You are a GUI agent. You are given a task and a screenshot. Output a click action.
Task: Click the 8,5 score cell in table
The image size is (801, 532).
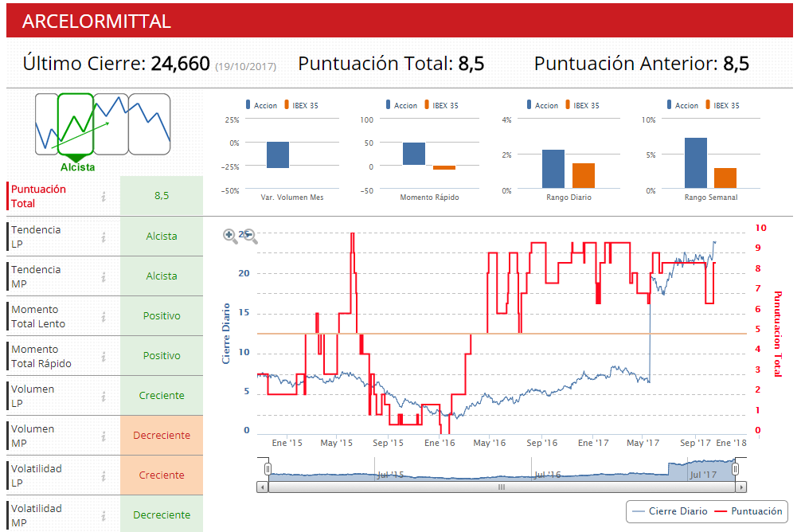pos(162,196)
